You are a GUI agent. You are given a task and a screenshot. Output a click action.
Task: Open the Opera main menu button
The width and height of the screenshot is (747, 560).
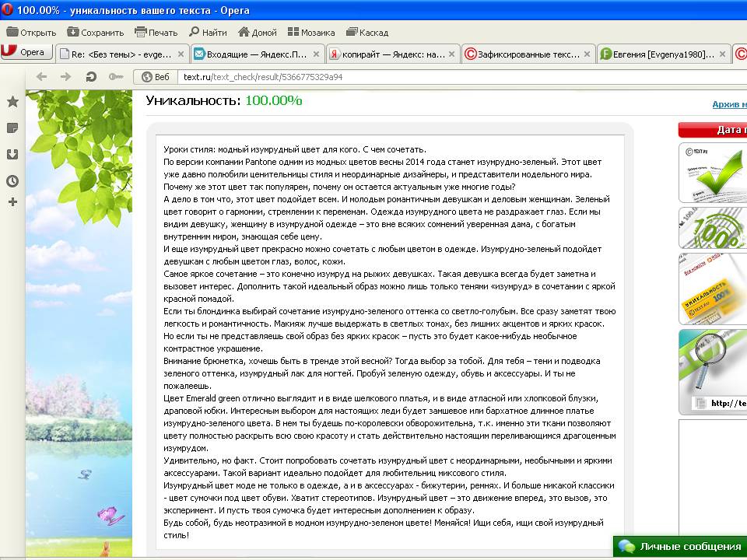(26, 52)
